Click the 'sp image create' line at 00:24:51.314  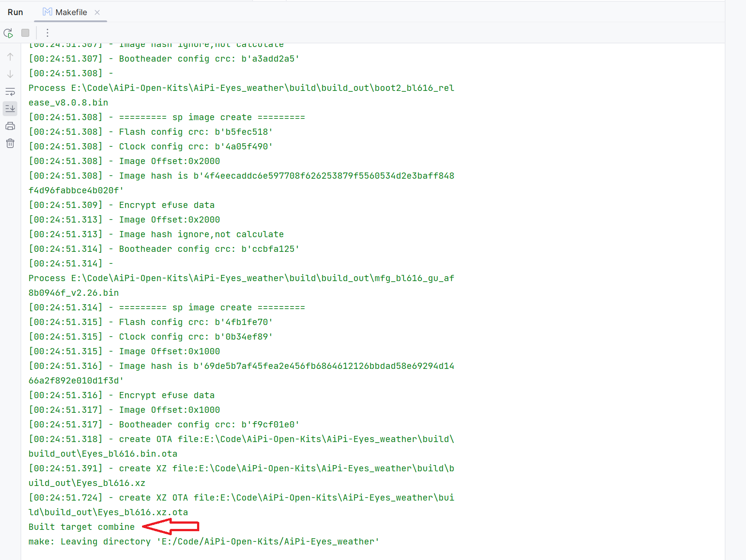tap(167, 307)
